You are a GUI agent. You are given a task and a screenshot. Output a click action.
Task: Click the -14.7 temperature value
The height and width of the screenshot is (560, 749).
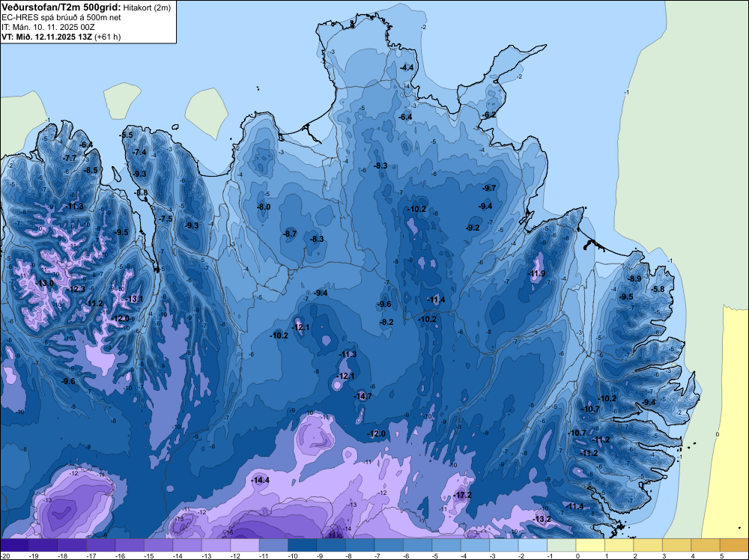[363, 396]
